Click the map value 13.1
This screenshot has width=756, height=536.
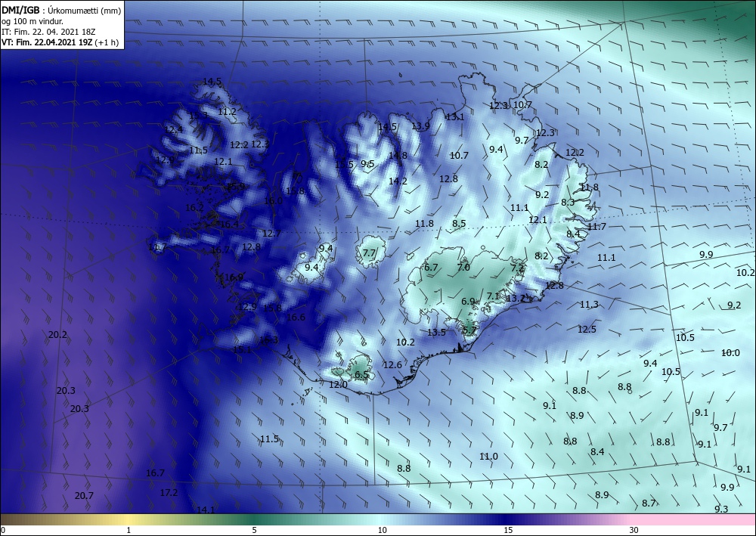(454, 116)
